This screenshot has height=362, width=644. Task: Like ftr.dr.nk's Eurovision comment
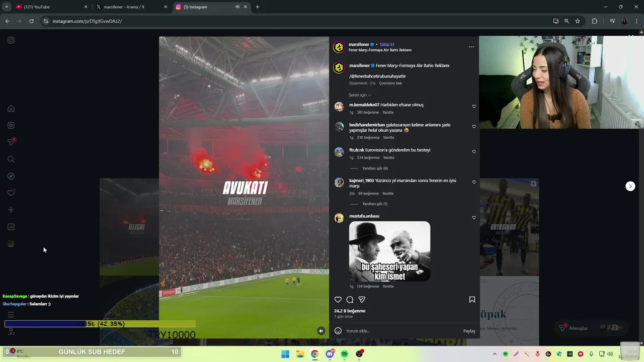click(x=474, y=152)
